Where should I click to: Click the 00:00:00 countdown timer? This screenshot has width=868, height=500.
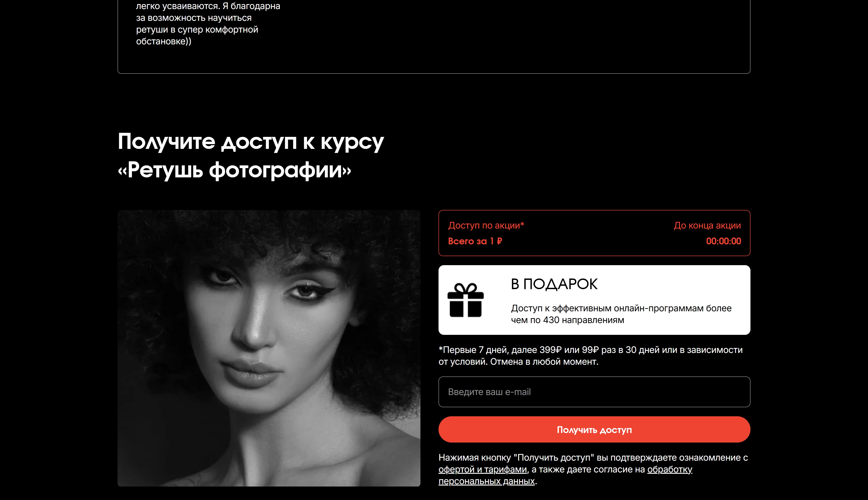[x=723, y=241]
